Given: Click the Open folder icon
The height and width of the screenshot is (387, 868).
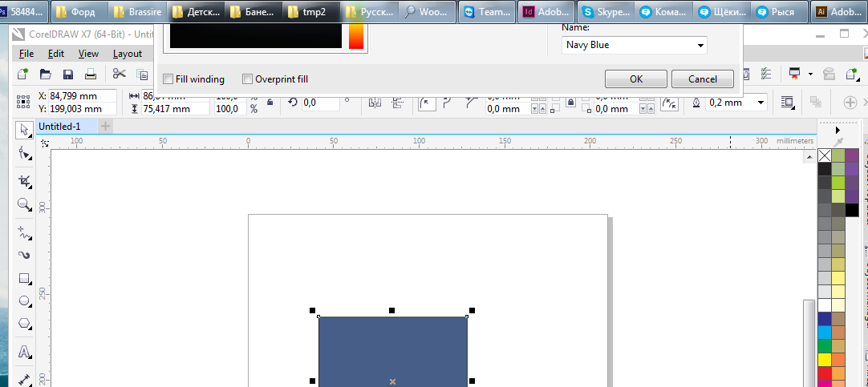Looking at the screenshot, I should (x=46, y=74).
